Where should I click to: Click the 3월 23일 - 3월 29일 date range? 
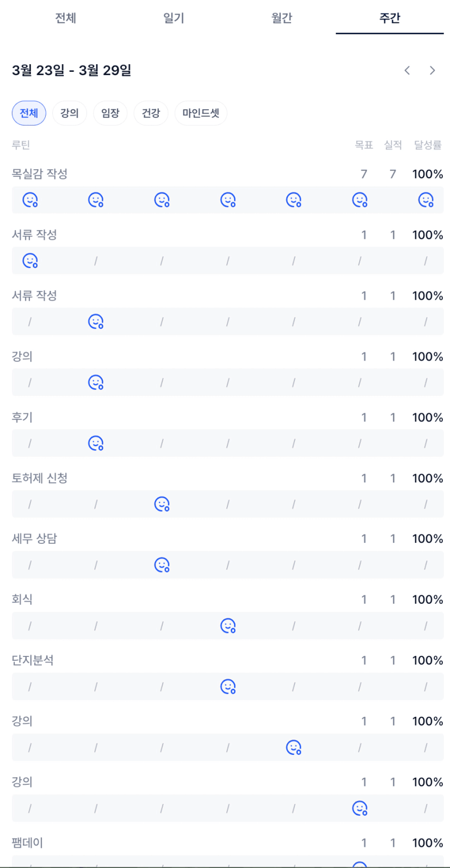71,70
